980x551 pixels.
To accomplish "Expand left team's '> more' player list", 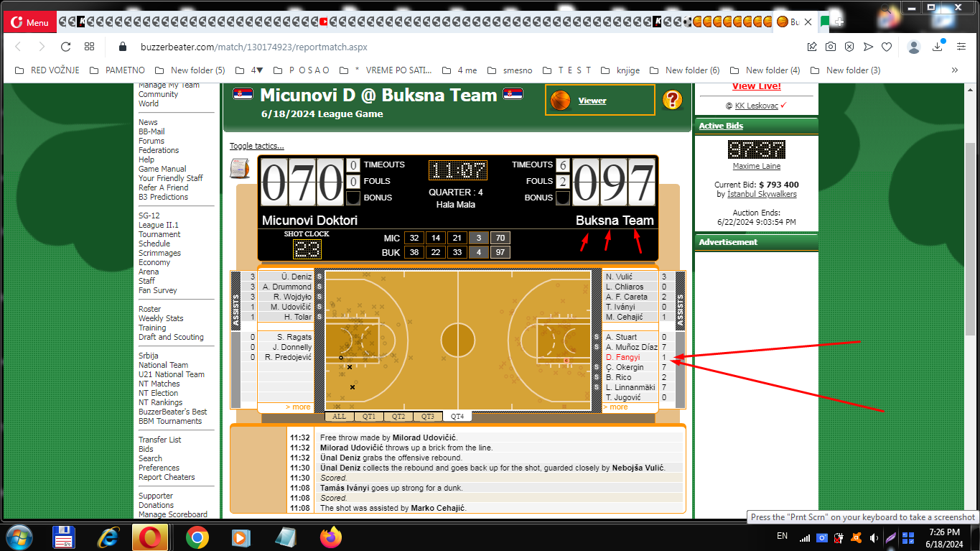I will (298, 407).
